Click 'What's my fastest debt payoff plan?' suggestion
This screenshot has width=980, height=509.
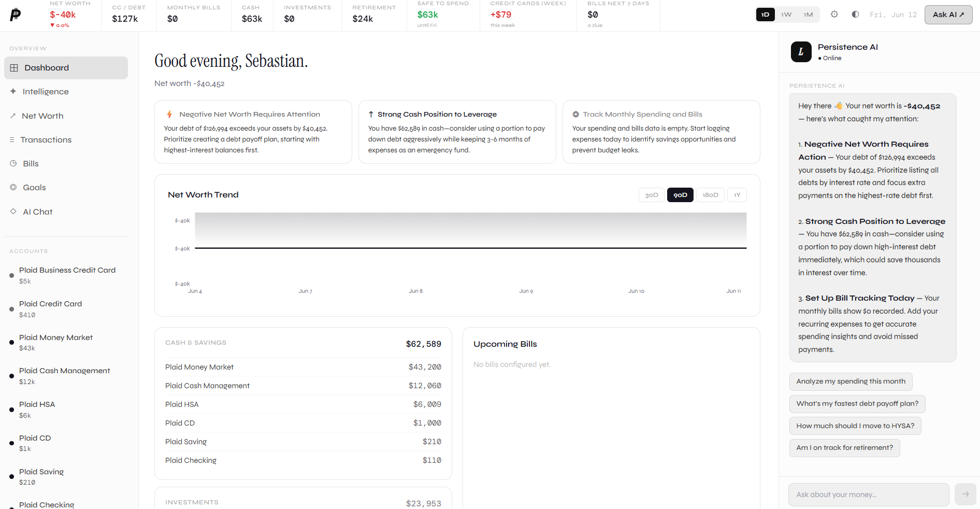coord(857,404)
